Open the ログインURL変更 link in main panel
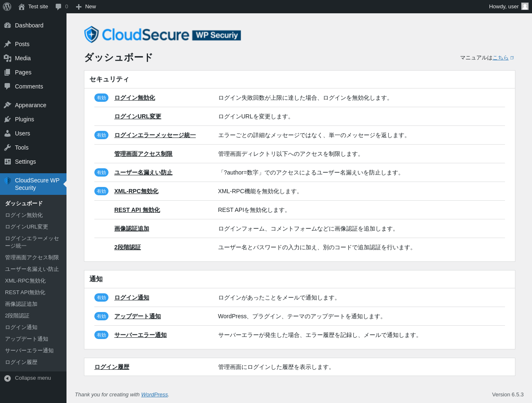Viewport: 532px width, 403px height. [x=138, y=116]
